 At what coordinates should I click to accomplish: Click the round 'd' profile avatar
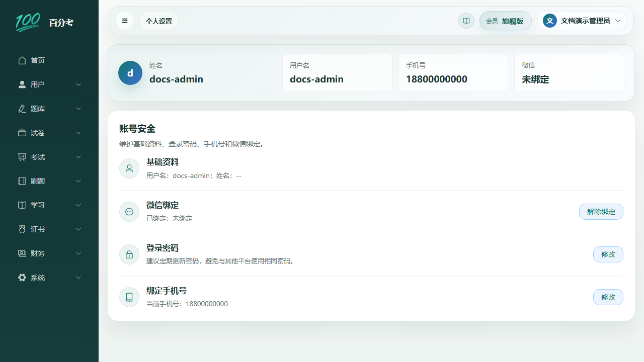pos(130,73)
